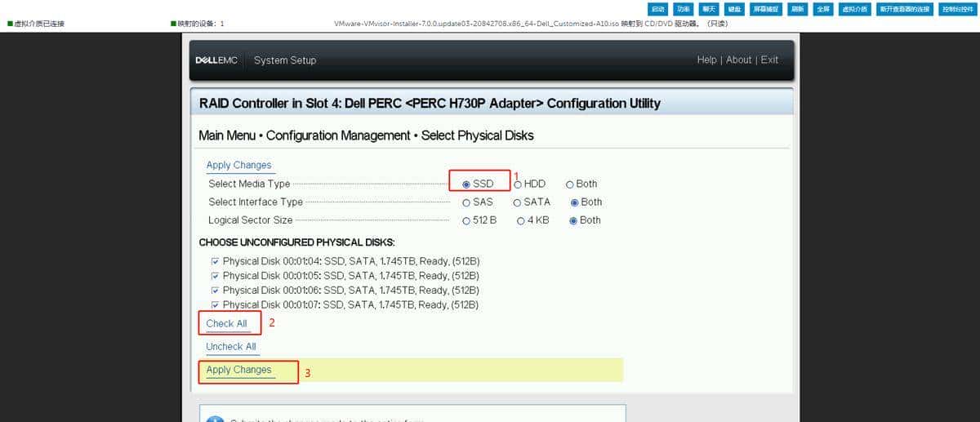Image resolution: width=980 pixels, height=422 pixels.
Task: Click the RAID Controller in Slot 4 title
Action: pyautogui.click(x=430, y=104)
